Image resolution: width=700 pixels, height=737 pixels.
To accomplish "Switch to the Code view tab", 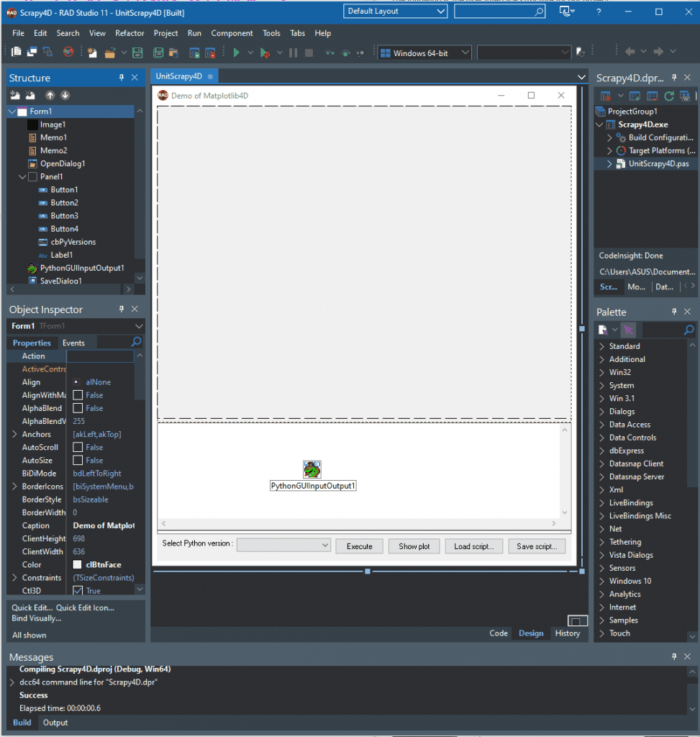I will tap(498, 633).
